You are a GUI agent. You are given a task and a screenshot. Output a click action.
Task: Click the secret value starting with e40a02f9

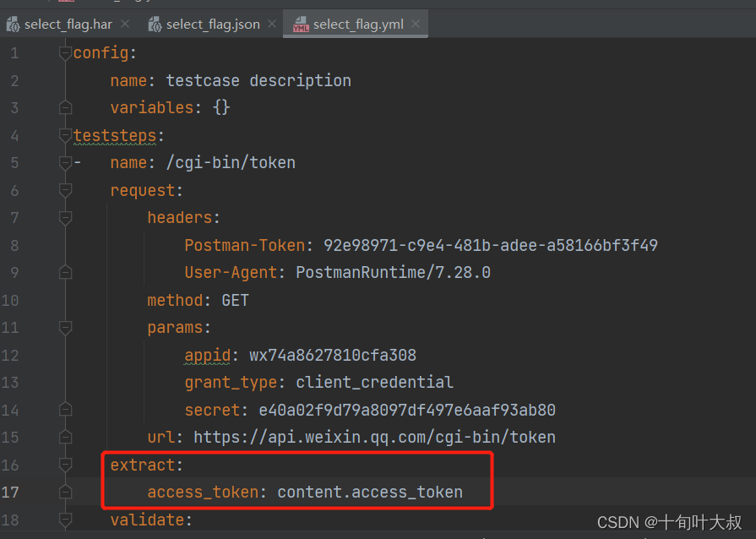click(x=407, y=411)
